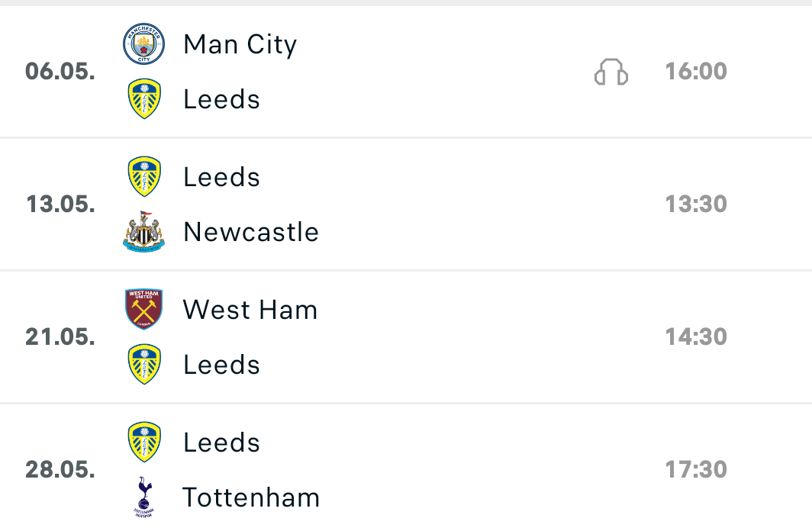The height and width of the screenshot is (531, 812).
Task: Click the 17:30 kickoff time
Action: 695,469
